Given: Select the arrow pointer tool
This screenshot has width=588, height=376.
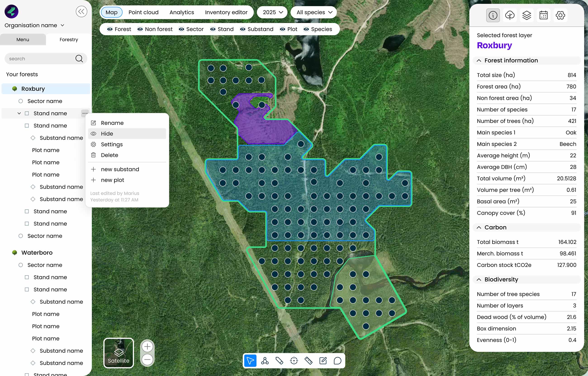Looking at the screenshot, I should pos(250,361).
